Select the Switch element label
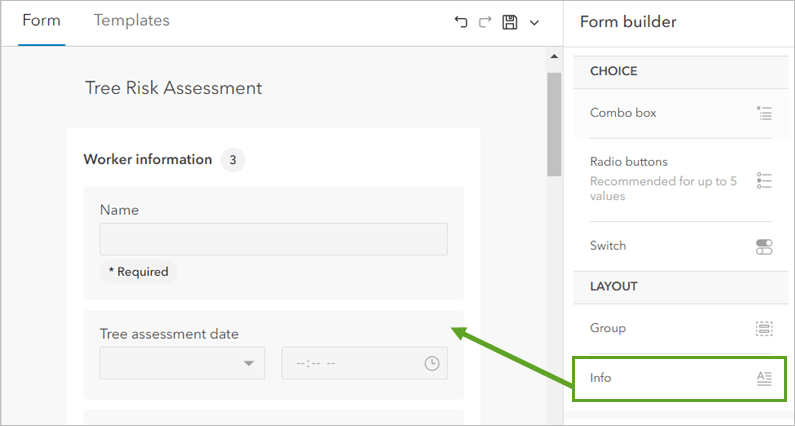The image size is (795, 426). coord(608,246)
